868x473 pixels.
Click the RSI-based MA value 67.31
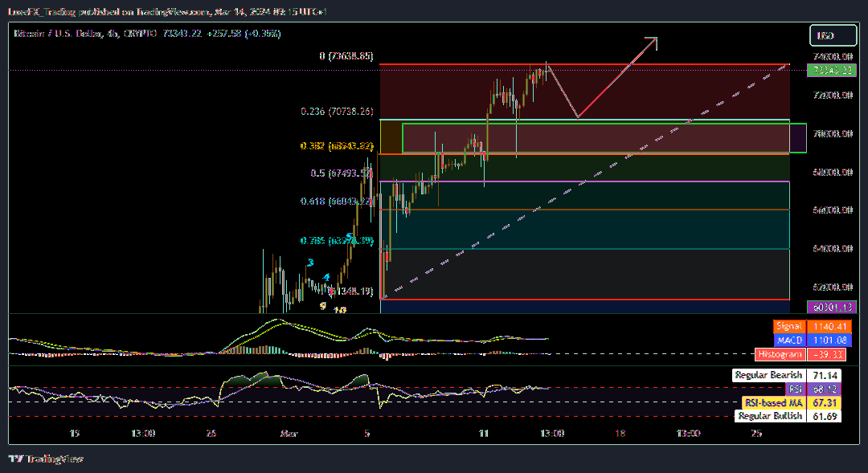[x=824, y=403]
